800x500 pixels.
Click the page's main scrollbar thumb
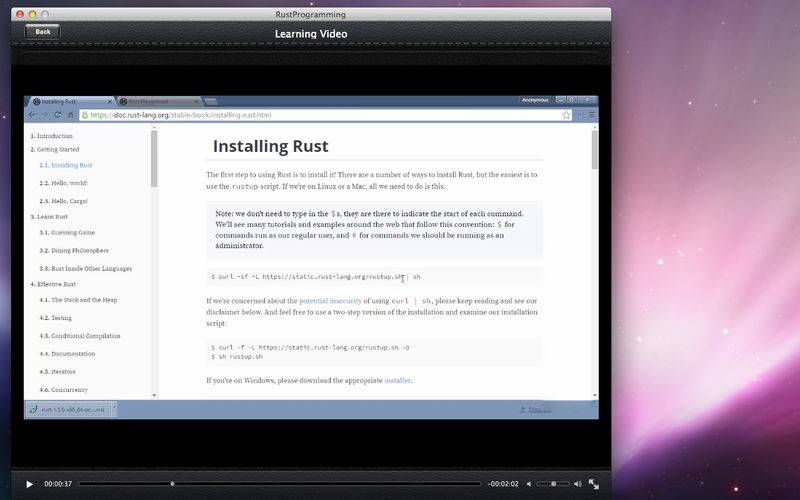point(594,150)
